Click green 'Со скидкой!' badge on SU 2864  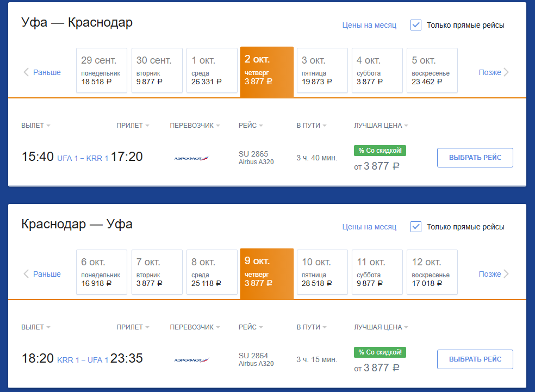380,352
